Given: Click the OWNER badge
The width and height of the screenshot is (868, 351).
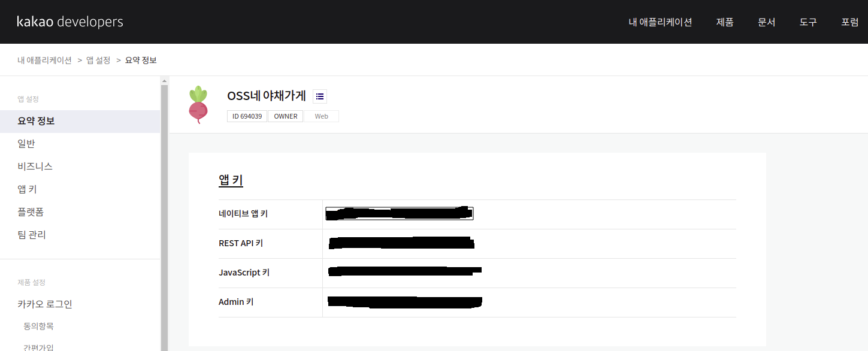Looking at the screenshot, I should pyautogui.click(x=286, y=116).
